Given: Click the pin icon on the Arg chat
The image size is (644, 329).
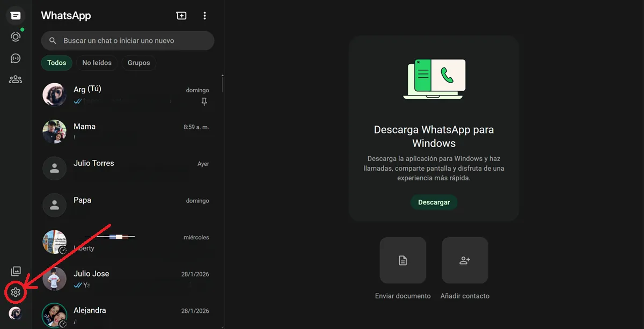Looking at the screenshot, I should point(204,101).
